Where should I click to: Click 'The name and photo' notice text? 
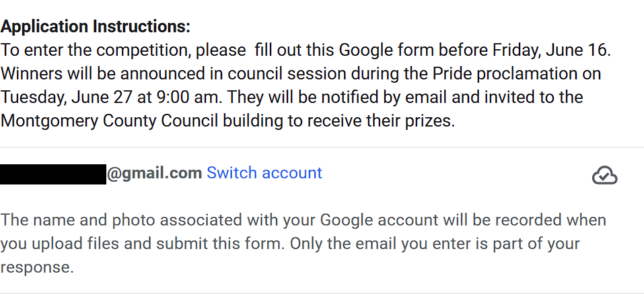pos(78,220)
